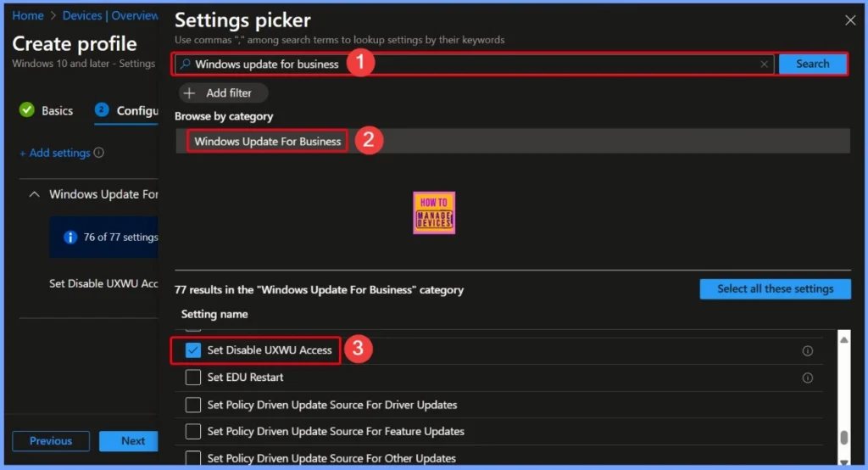Click the step 2 Configuration icon
868x470 pixels.
tap(102, 109)
